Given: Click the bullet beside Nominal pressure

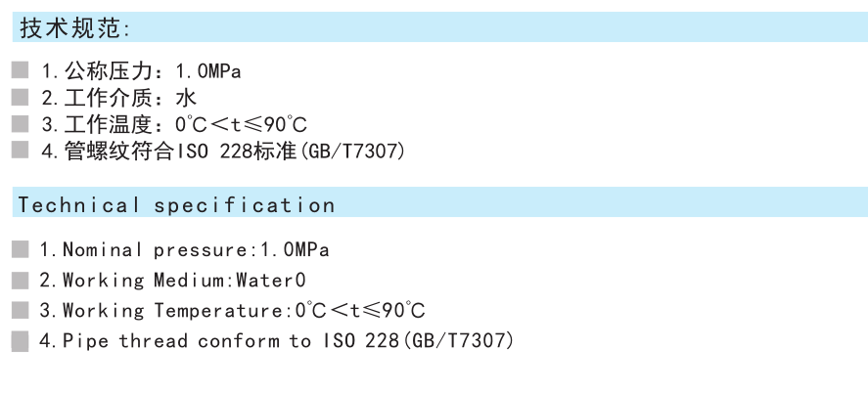Looking at the screenshot, I should (x=20, y=249).
